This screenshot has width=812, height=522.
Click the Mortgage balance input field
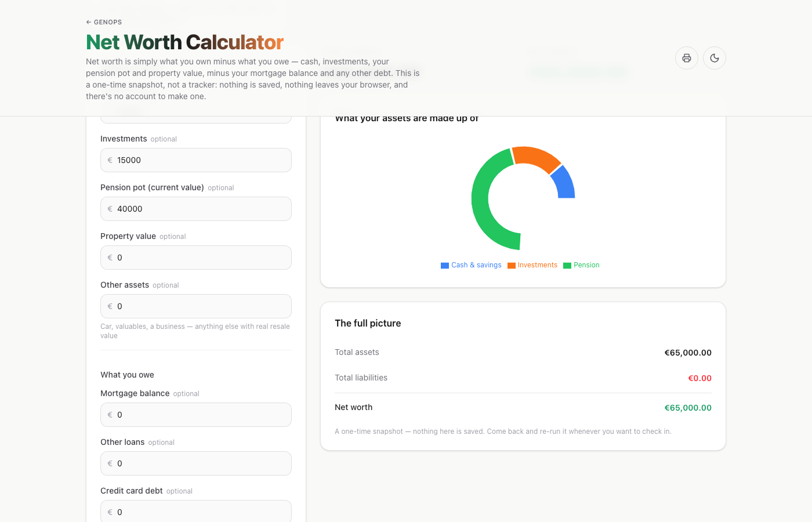[x=196, y=415]
